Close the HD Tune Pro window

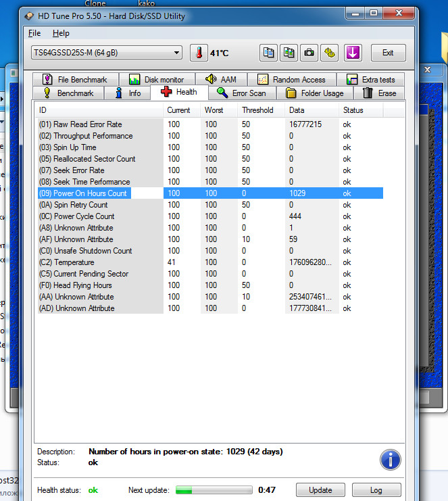click(399, 14)
